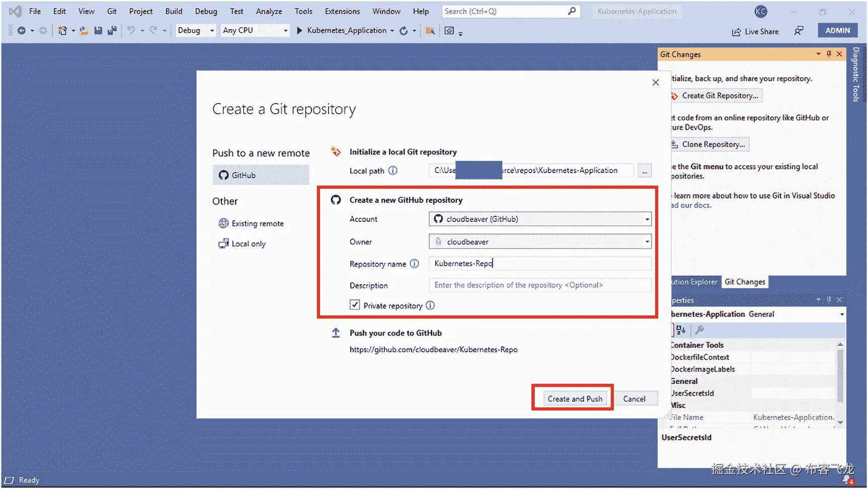The image size is (868, 489).
Task: Open the Diagnostic Tools side tab
Action: coord(856,74)
